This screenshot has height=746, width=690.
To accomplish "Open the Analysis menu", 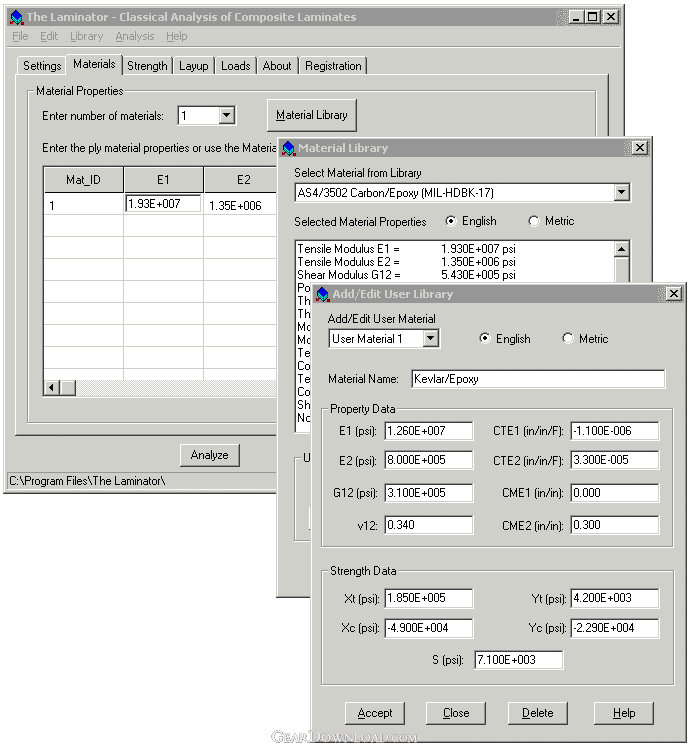I will point(135,36).
